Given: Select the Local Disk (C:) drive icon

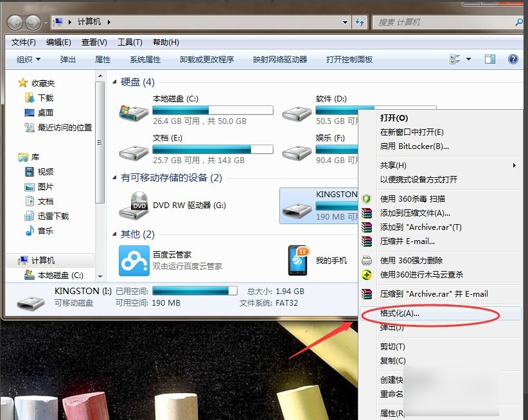Looking at the screenshot, I should pos(134,113).
